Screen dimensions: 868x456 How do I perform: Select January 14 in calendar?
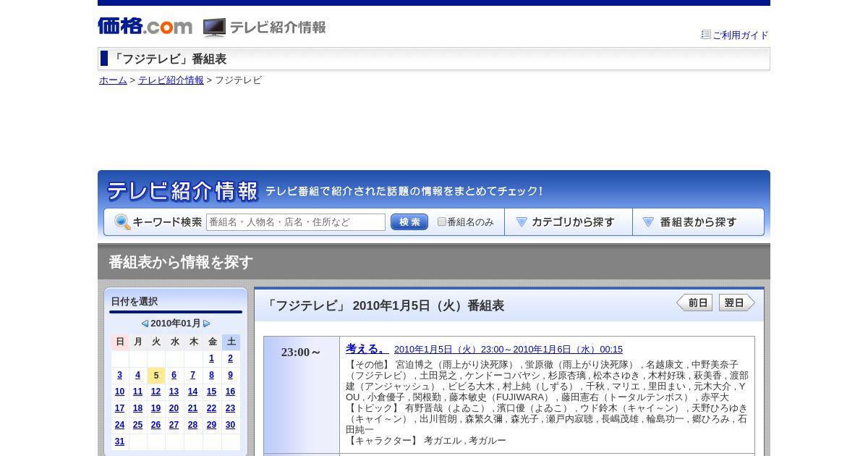[x=193, y=392]
